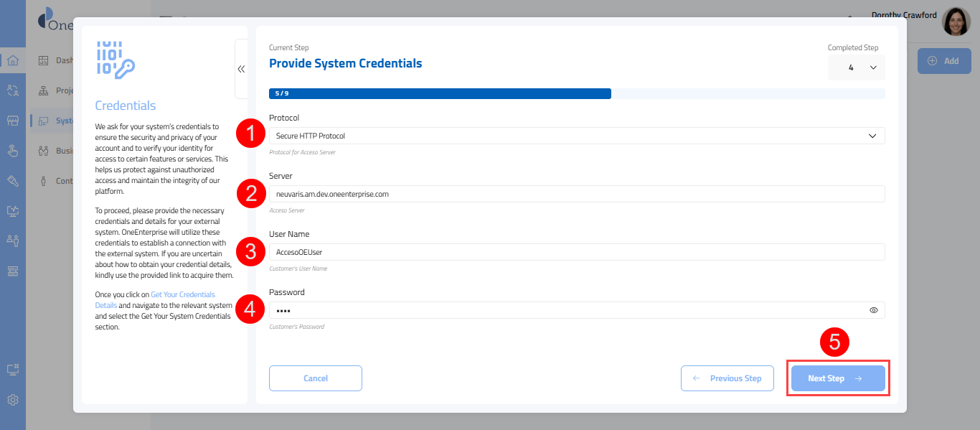Click Dorothy Crawford's profile avatar
980x430 pixels.
click(956, 22)
